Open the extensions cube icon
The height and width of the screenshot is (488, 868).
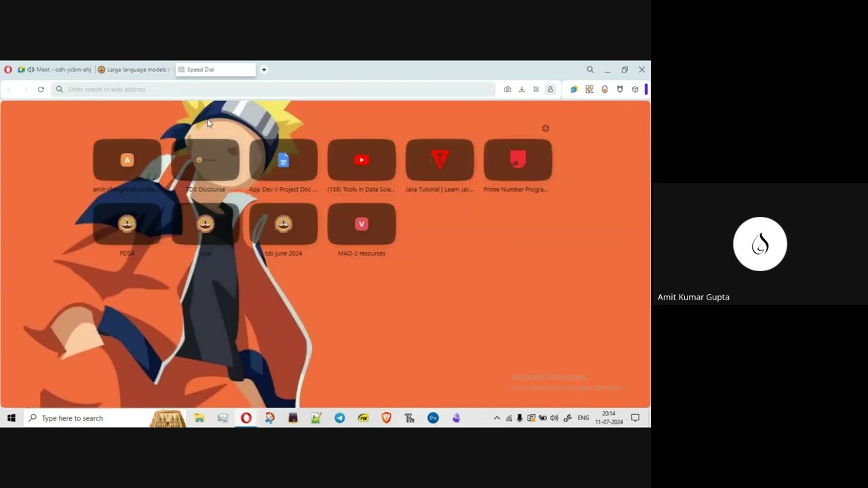coord(635,89)
